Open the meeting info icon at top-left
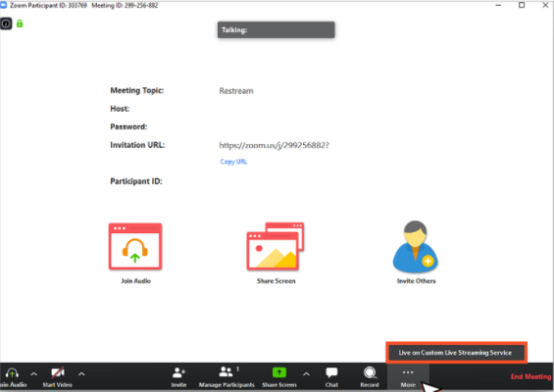 (6, 24)
